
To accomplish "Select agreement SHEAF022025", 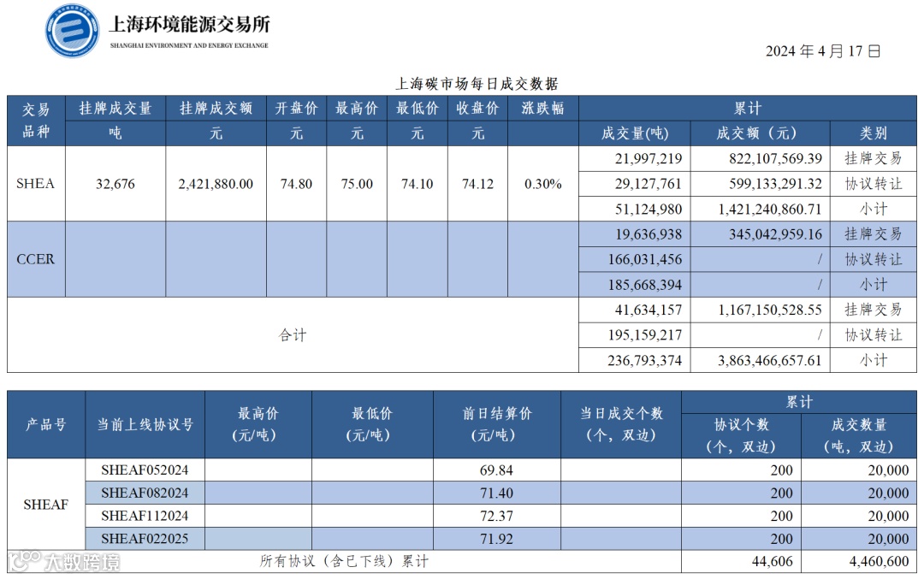I will [145, 539].
